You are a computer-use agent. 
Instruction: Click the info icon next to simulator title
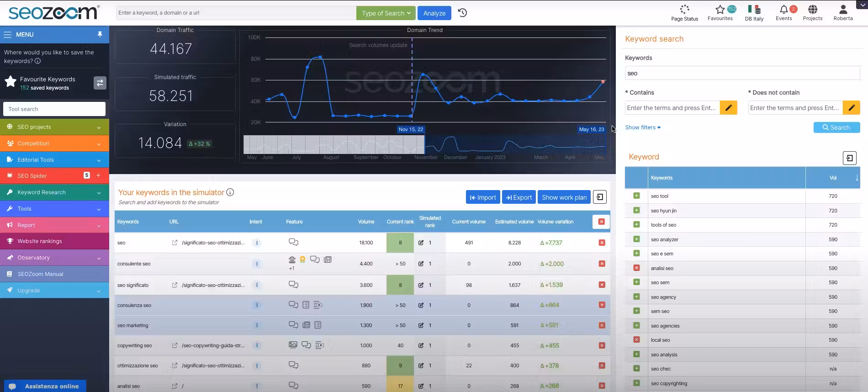point(230,192)
